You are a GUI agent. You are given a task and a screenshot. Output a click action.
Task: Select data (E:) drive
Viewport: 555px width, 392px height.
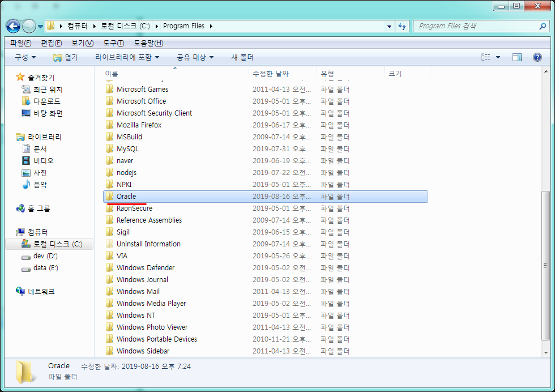coord(46,268)
